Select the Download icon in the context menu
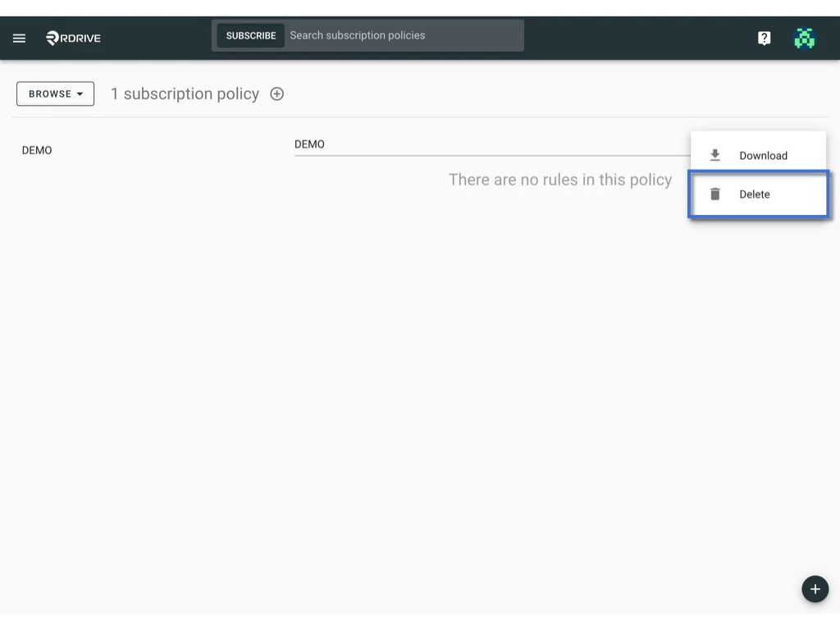The width and height of the screenshot is (840, 630). (x=714, y=154)
